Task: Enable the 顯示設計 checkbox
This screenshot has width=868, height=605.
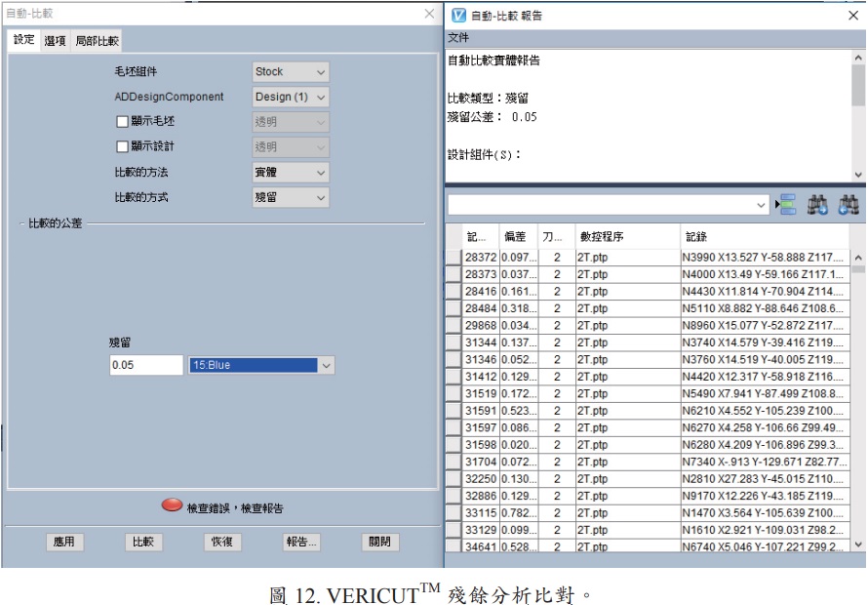Action: [x=122, y=146]
